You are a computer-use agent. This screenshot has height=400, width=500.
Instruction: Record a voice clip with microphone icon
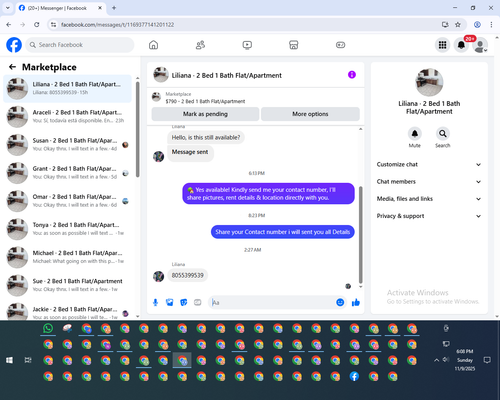coord(155,302)
